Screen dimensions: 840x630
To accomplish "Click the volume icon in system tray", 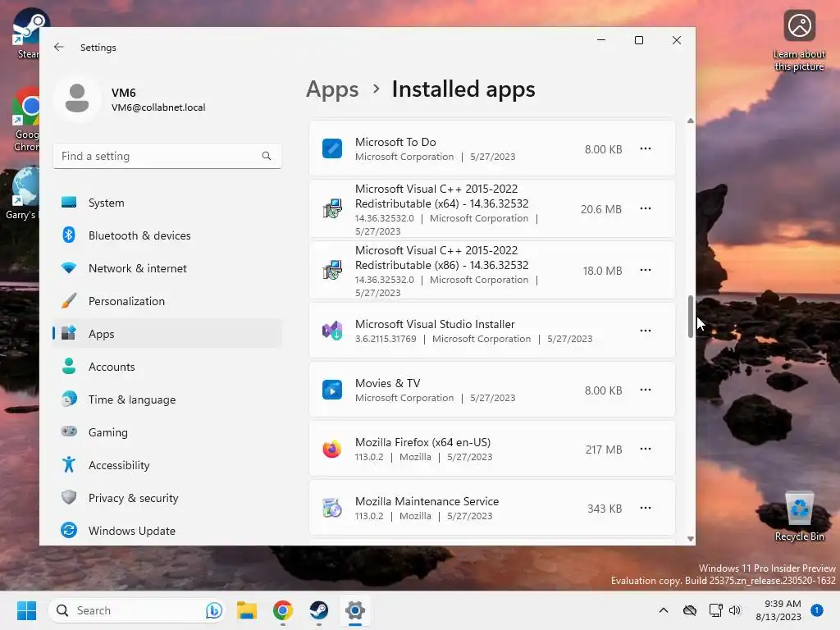I will (x=735, y=610).
